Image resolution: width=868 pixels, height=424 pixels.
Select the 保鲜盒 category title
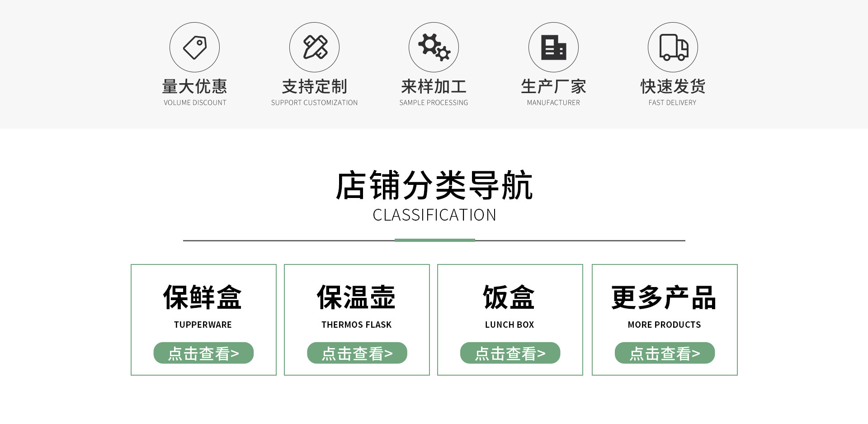tap(203, 297)
